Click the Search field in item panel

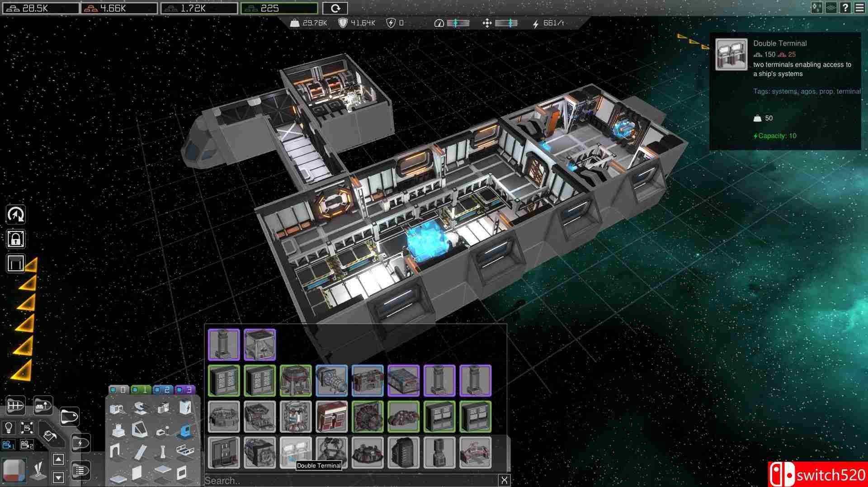pos(350,480)
